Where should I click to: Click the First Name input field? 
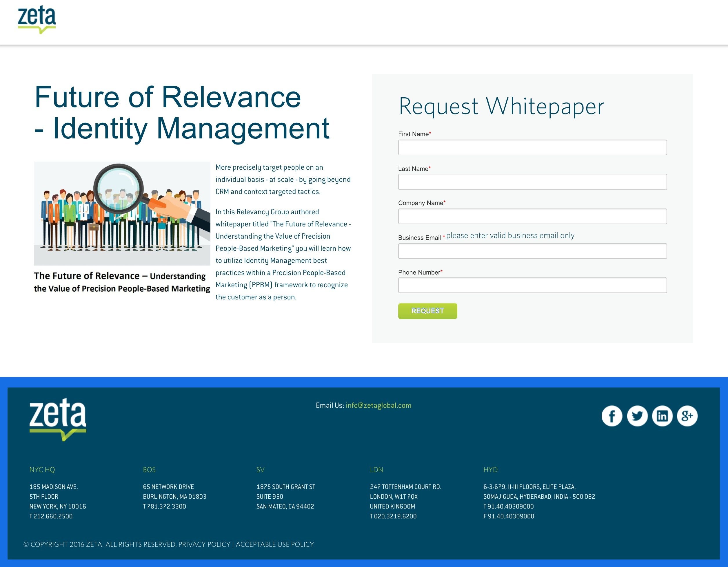532,147
